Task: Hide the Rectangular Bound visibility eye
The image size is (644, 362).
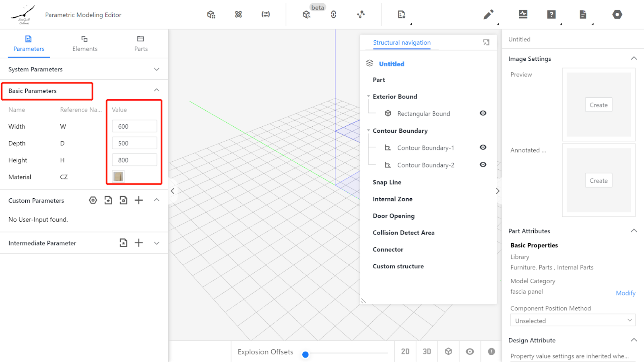Action: click(x=483, y=113)
